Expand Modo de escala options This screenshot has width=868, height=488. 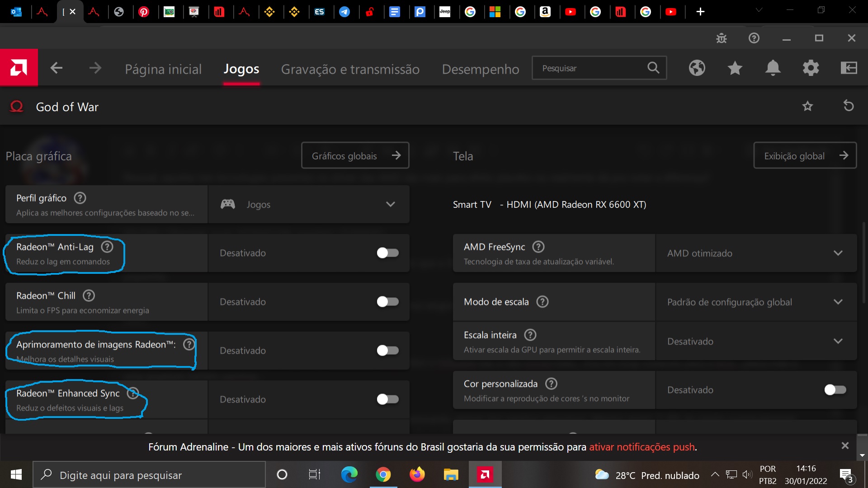[x=839, y=302]
